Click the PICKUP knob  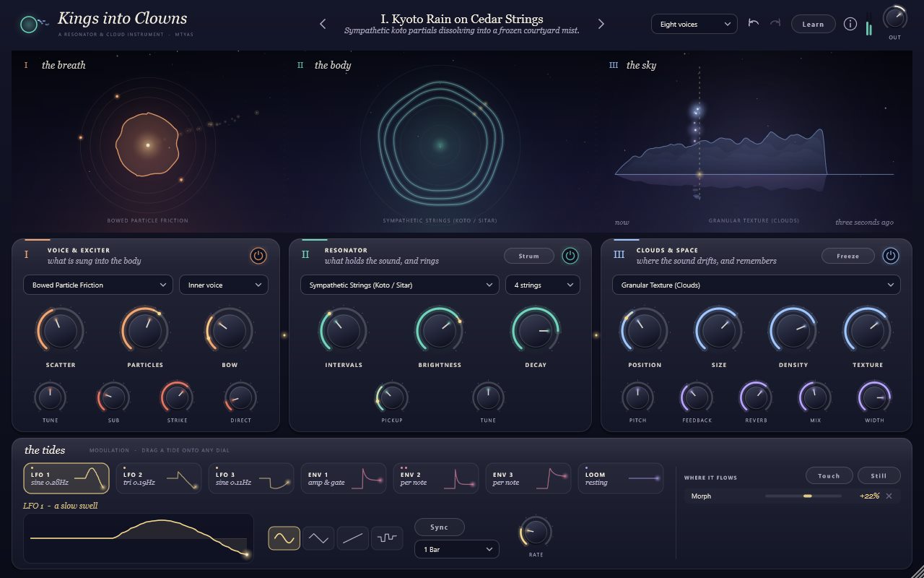point(391,397)
